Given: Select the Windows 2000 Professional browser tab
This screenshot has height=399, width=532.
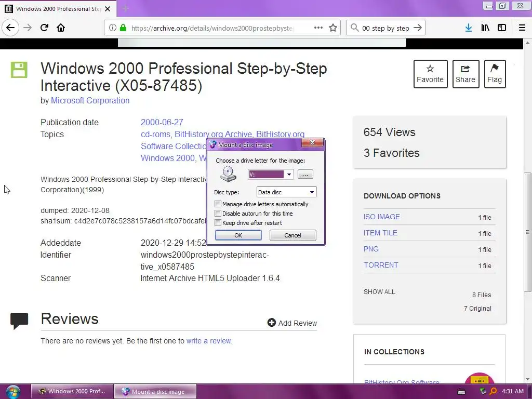Looking at the screenshot, I should pos(58,9).
